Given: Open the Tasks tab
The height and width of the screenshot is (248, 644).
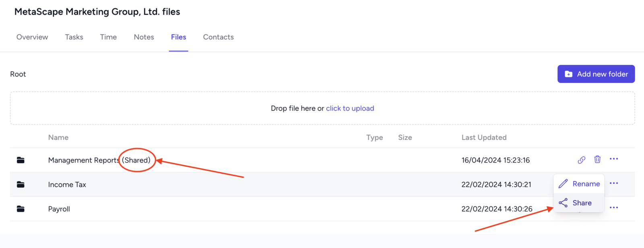Looking at the screenshot, I should point(74,37).
